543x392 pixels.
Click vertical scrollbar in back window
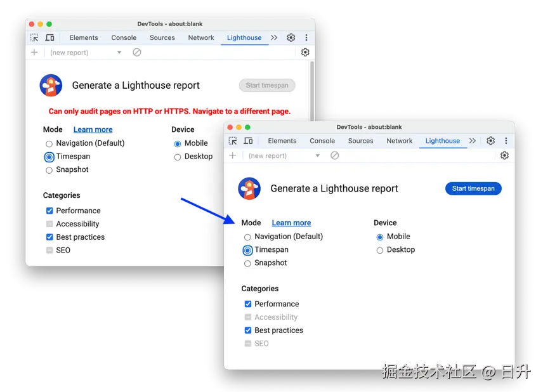point(312,91)
